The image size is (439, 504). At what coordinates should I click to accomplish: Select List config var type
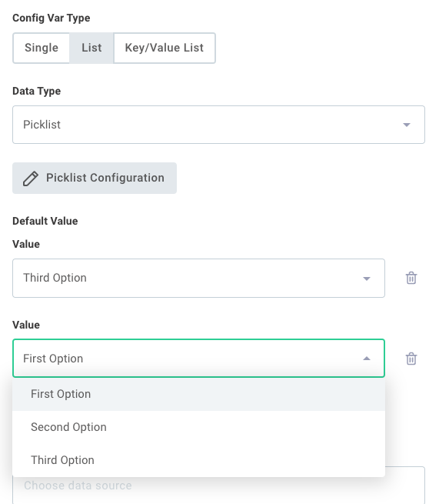(91, 48)
